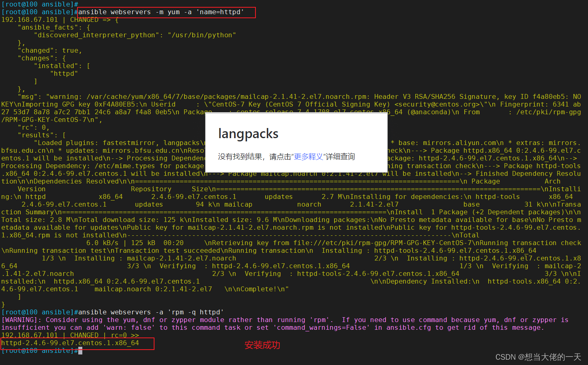Click the terminal cursor at last prompt
Image resolution: width=588 pixels, height=365 pixels.
point(80,351)
